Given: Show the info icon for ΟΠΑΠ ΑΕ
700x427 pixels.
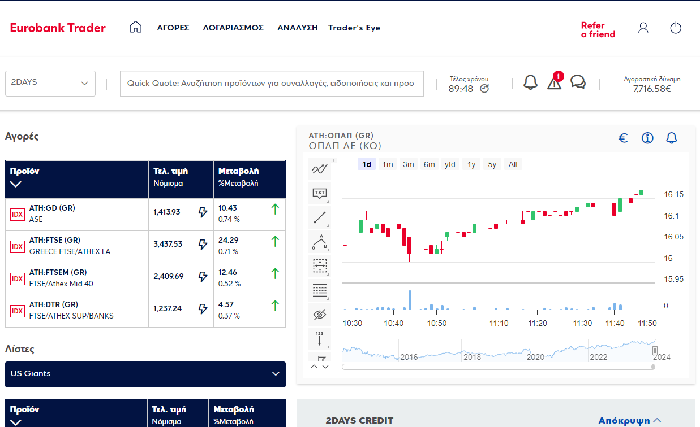Looking at the screenshot, I should pos(647,138).
